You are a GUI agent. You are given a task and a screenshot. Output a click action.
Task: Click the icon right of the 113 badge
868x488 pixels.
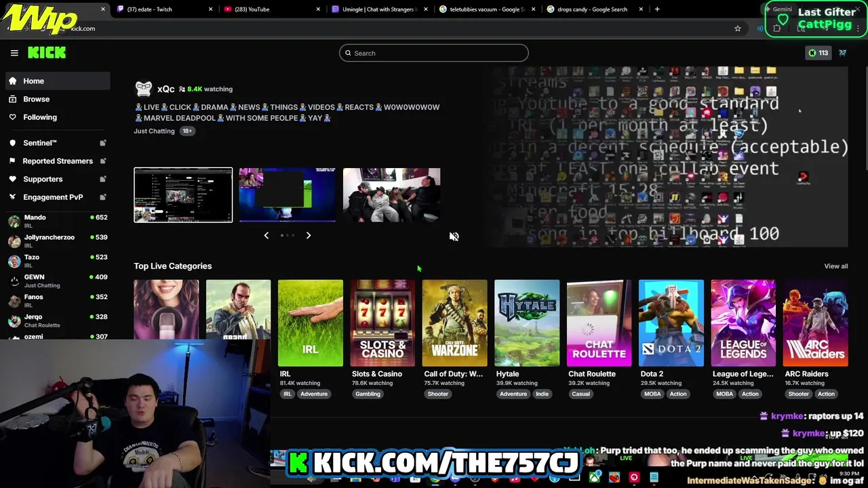(x=842, y=53)
